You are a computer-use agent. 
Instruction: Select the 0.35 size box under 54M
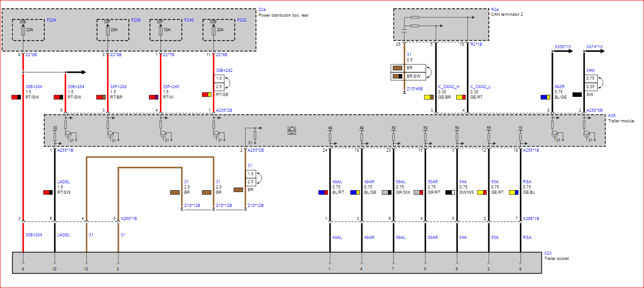[x=590, y=86]
